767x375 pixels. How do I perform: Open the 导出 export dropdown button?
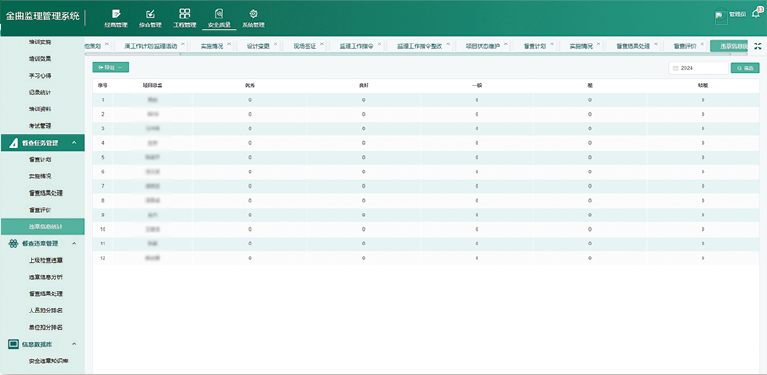(111, 67)
